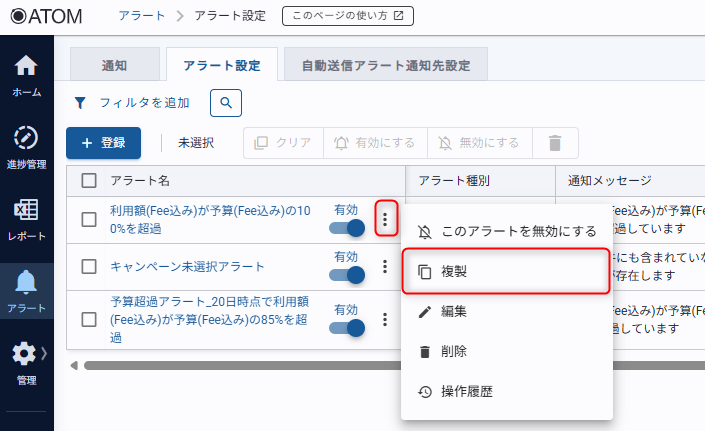The height and width of the screenshot is (431, 705).
Task: Click the フィルタを追加 funnel icon
Action: coord(81,103)
